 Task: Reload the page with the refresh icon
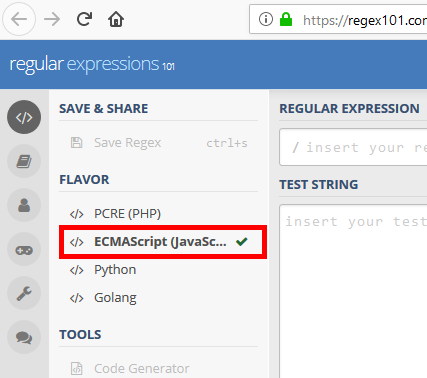point(84,19)
